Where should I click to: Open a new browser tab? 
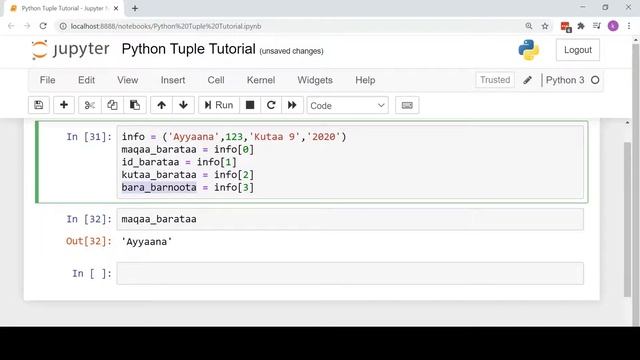click(x=135, y=8)
